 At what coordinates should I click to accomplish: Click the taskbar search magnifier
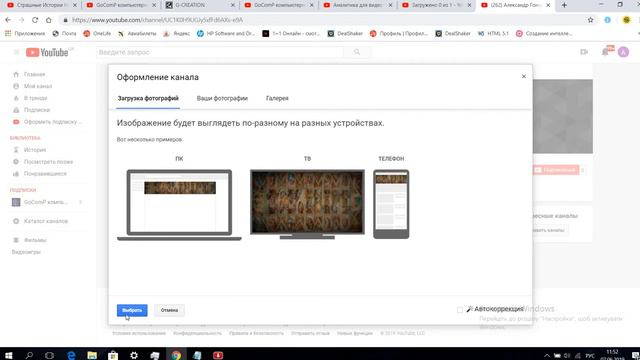coord(29,355)
